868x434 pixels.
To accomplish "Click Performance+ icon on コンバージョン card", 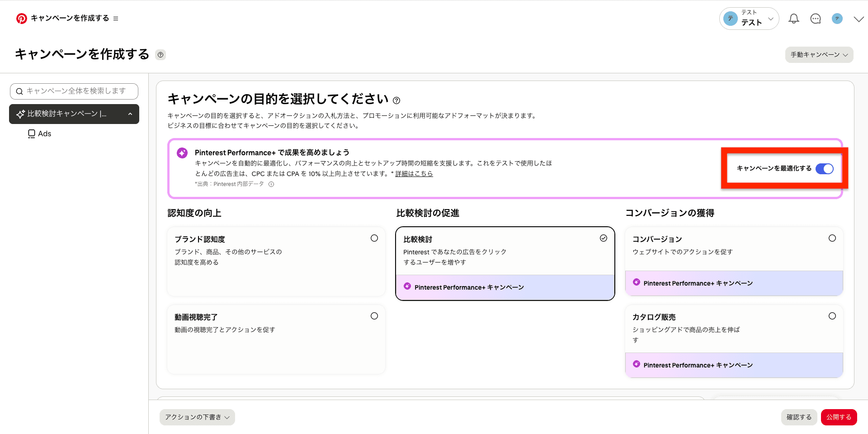I will click(x=637, y=282).
